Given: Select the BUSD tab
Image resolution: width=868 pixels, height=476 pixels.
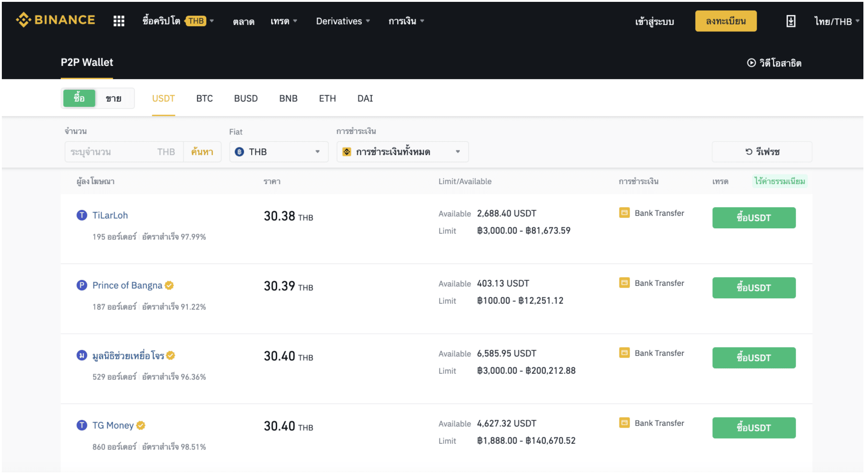Looking at the screenshot, I should [246, 99].
